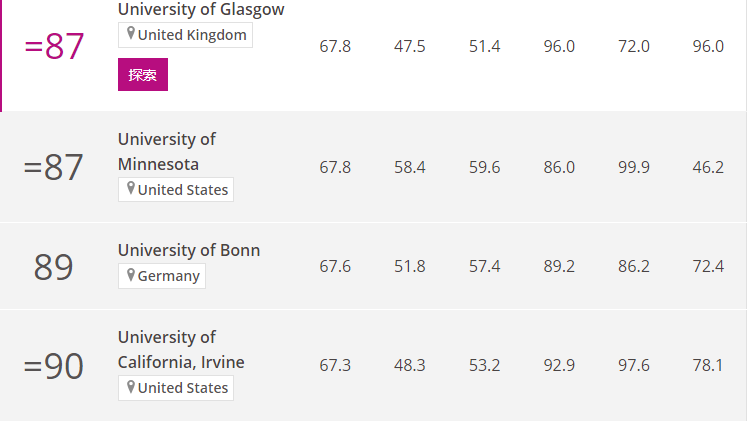749x422 pixels.
Task: Click the map pin icon beside United Kingdom
Action: (130, 33)
